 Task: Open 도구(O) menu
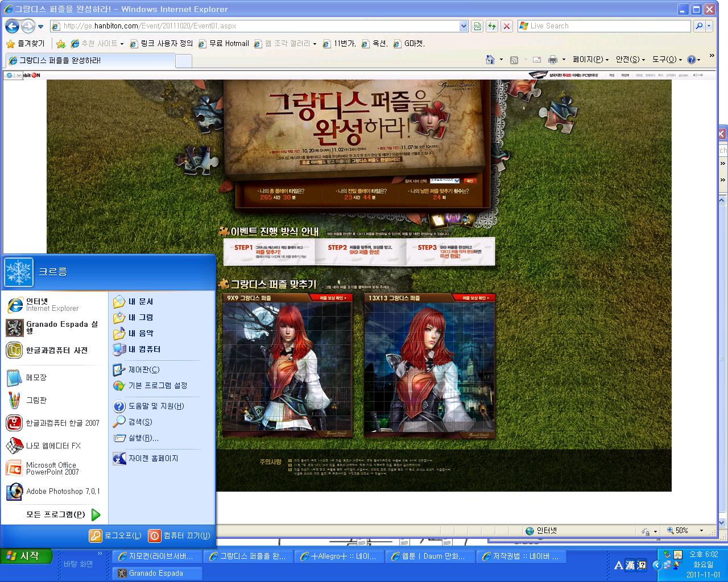pos(667,60)
